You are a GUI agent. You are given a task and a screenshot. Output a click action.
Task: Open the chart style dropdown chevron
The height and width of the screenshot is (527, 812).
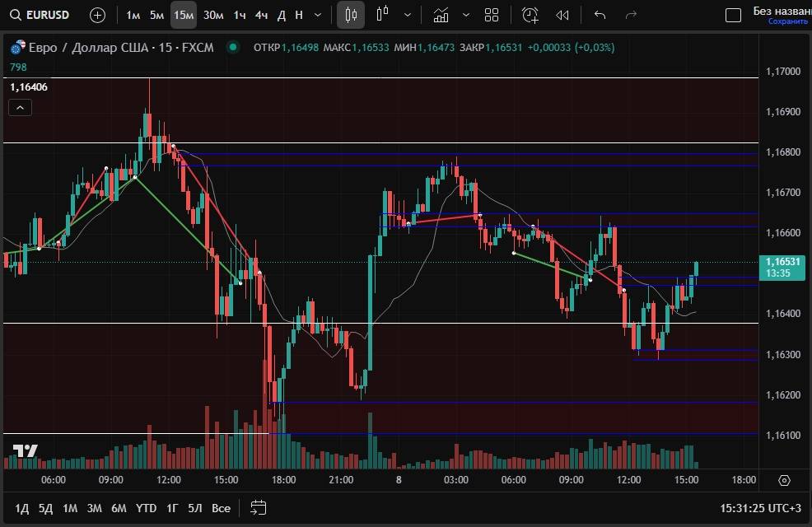[x=408, y=15]
